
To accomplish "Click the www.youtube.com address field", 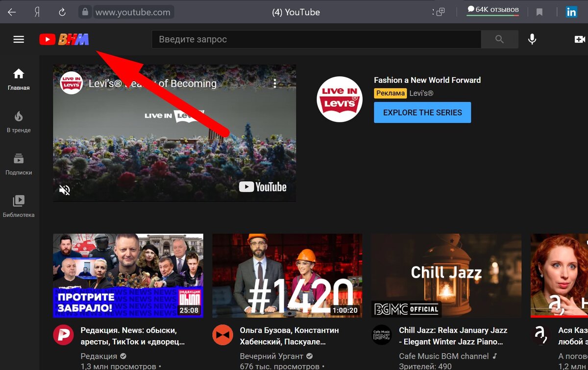I will (x=133, y=12).
